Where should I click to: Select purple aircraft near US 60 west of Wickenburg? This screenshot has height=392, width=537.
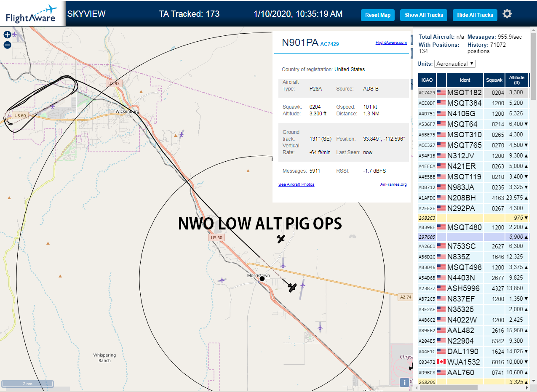tap(53, 106)
